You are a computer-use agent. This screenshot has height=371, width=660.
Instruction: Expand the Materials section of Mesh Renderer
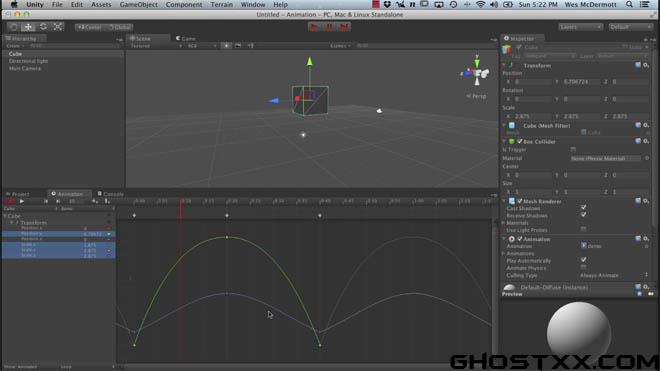point(504,223)
